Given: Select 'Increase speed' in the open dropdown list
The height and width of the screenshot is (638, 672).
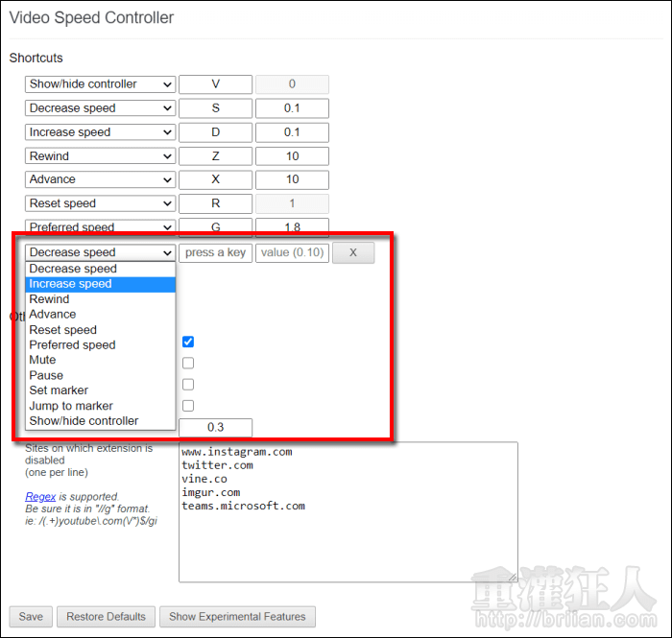Looking at the screenshot, I should click(x=100, y=284).
